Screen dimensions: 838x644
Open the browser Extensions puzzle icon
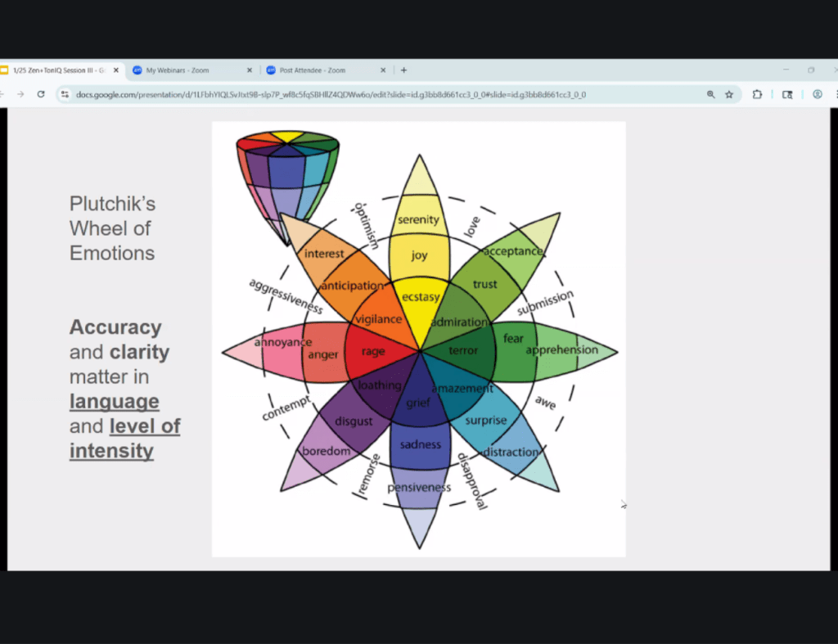point(758,94)
